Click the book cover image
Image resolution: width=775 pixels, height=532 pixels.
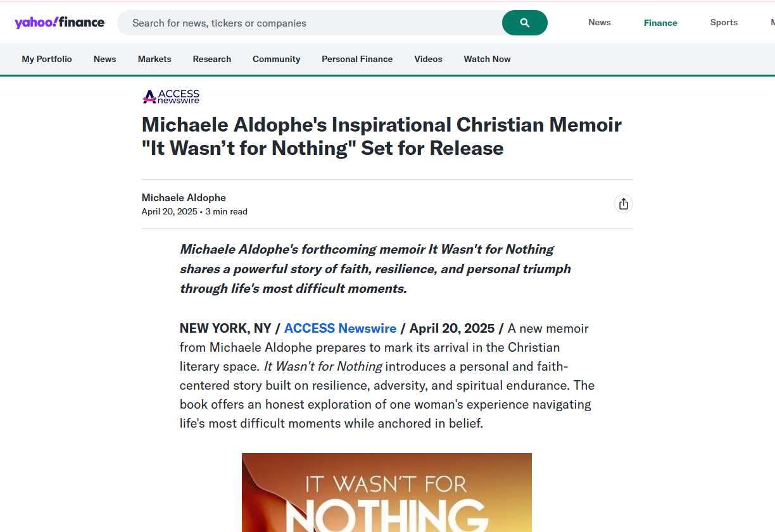click(386, 492)
